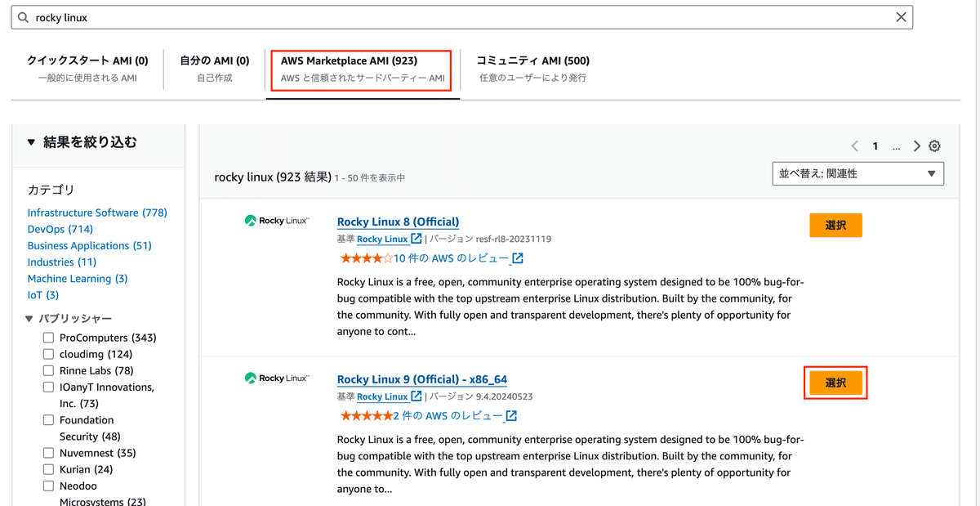Open the Rocky Linux publisher link under Rocky Linux 8

click(x=382, y=239)
